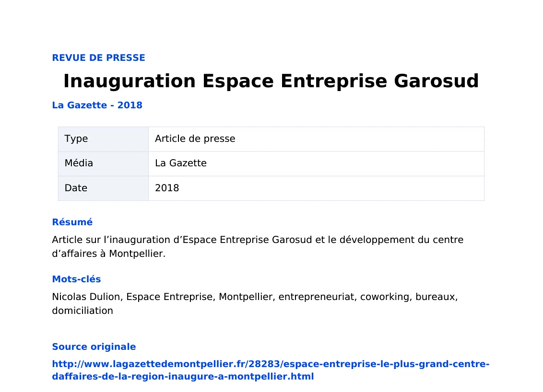
Task: Select the 'La Gazette' table cell
Action: tap(316, 163)
